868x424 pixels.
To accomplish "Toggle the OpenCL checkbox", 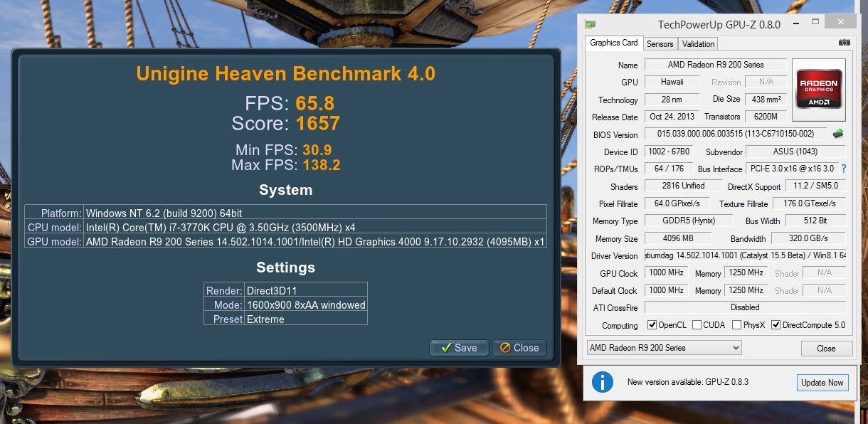I will 652,325.
